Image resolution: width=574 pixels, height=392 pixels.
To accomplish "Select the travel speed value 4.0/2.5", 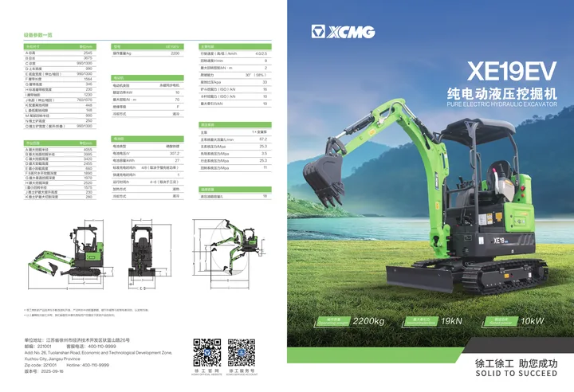I will pyautogui.click(x=261, y=53).
